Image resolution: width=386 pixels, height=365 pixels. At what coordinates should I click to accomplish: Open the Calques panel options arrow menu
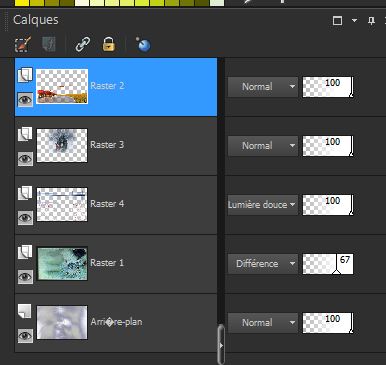coord(354,21)
